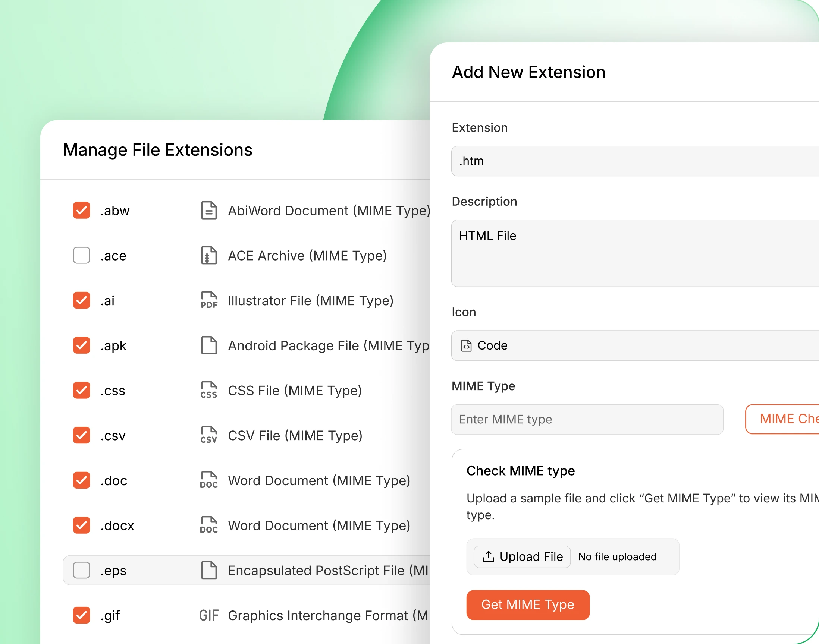Click the Upload File button
Viewport: 819px width, 644px height.
tap(522, 556)
